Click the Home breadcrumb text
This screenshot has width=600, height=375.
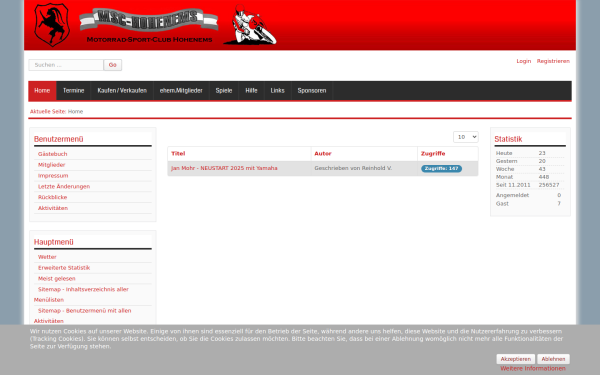click(75, 112)
